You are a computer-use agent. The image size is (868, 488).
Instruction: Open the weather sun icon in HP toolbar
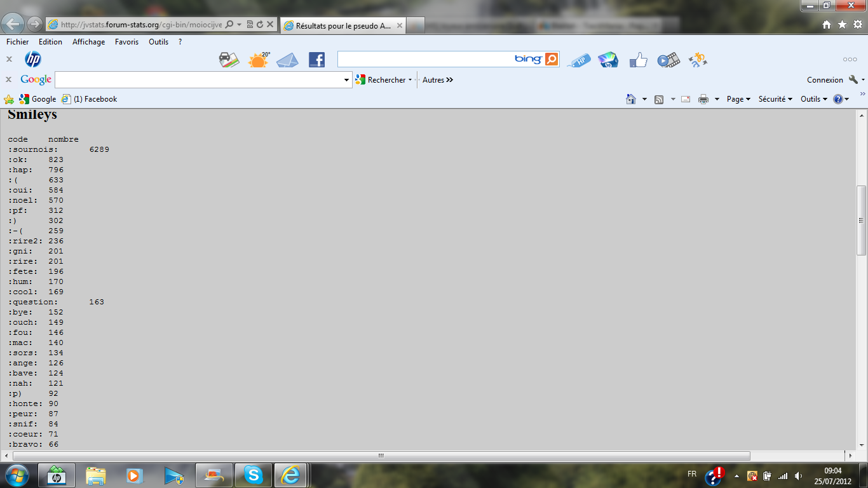(259, 60)
